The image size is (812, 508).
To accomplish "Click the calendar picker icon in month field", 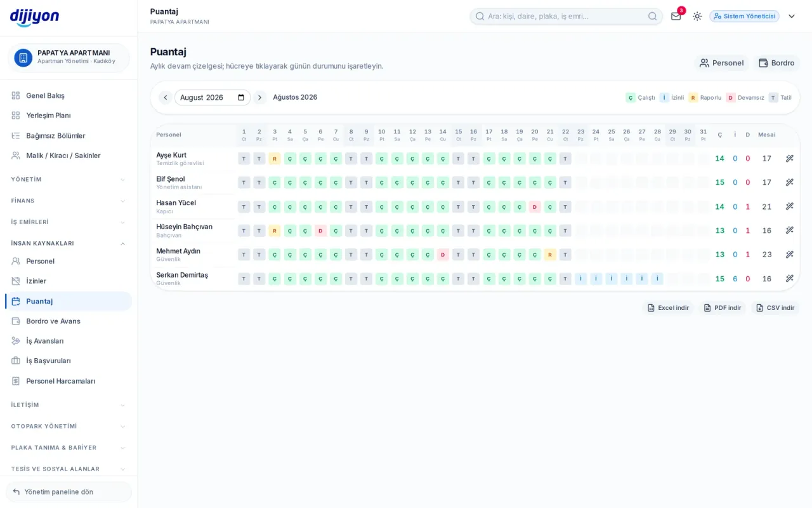I will 241,98.
